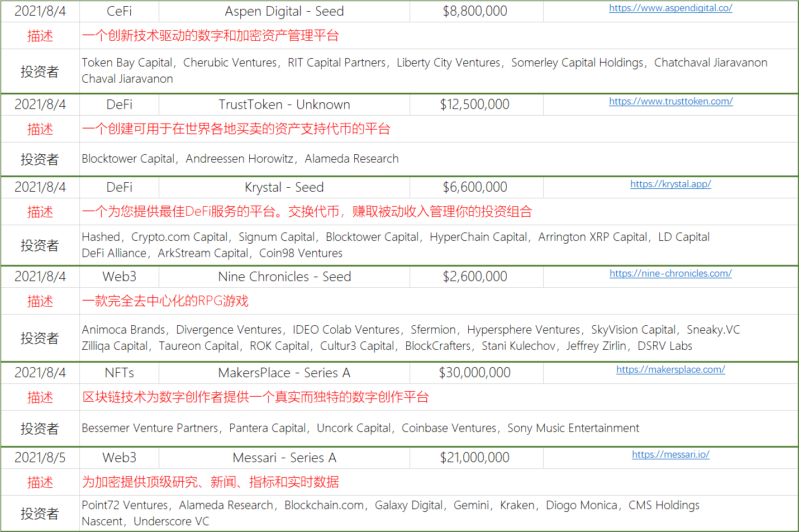Select the Nine Chronicles - Seed cell
This screenshot has width=799, height=532.
(284, 277)
